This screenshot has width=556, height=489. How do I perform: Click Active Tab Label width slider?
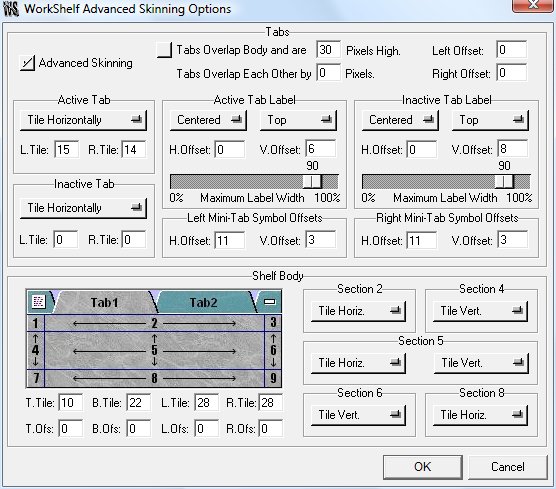[254, 182]
